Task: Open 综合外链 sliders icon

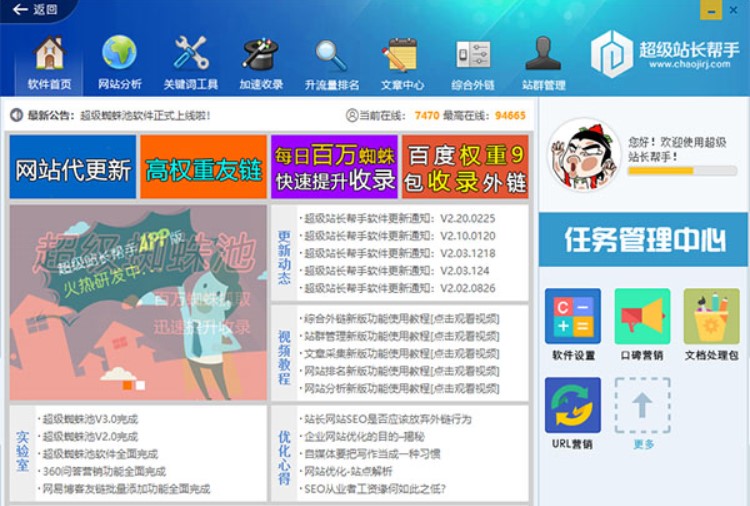Action: (x=473, y=55)
